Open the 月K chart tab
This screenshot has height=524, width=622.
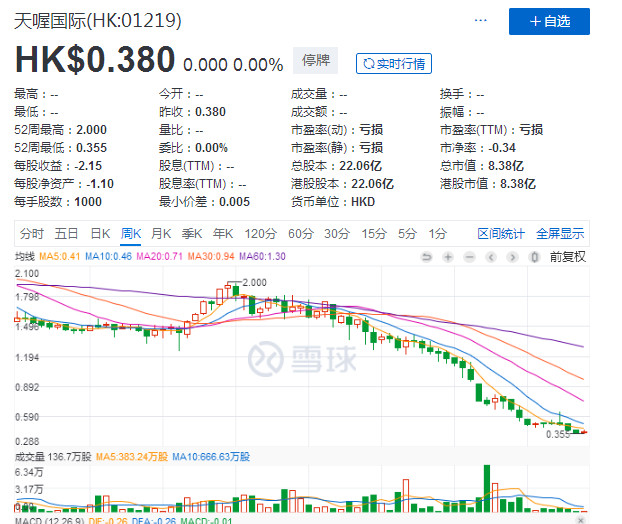161,234
